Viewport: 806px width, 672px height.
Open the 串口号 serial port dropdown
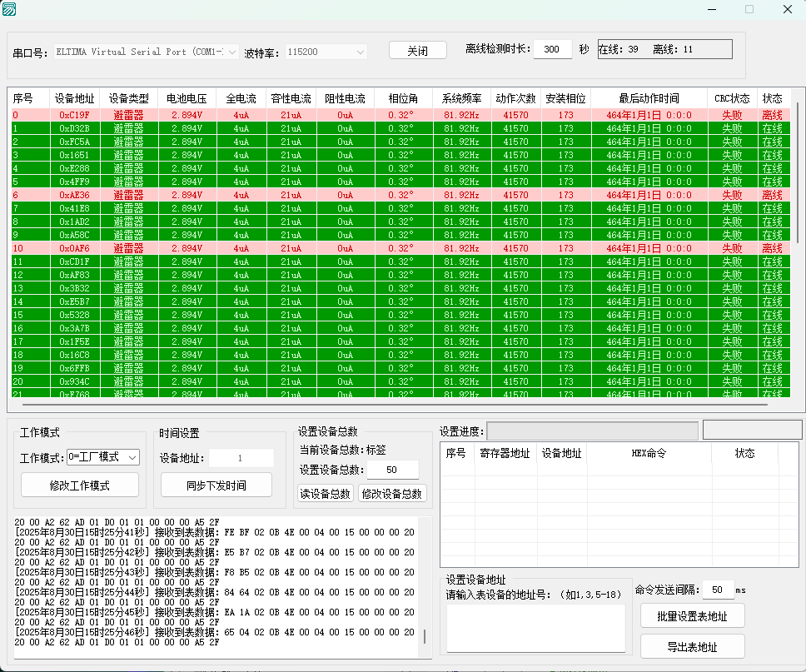click(x=147, y=52)
